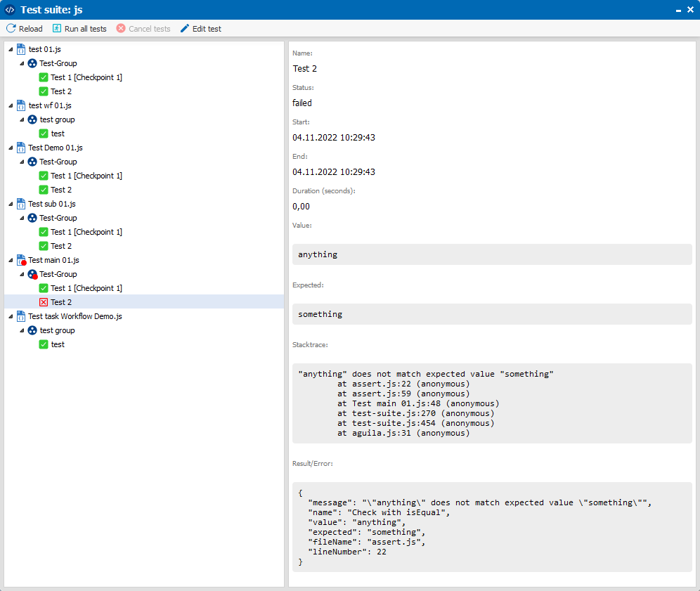Collapse the test 01.js tree node
700x591 pixels.
(x=11, y=49)
